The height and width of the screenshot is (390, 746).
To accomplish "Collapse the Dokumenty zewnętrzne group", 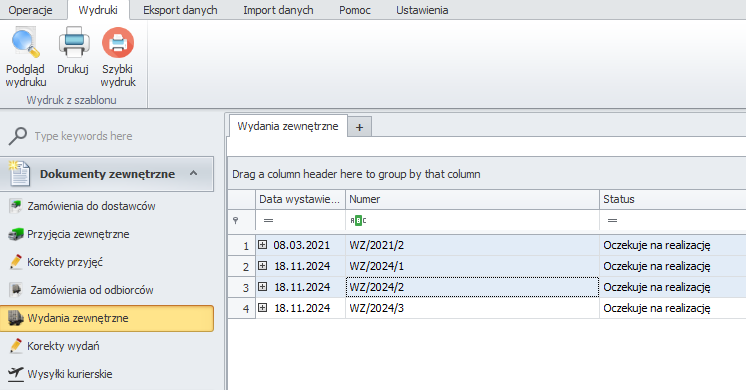I will [193, 173].
